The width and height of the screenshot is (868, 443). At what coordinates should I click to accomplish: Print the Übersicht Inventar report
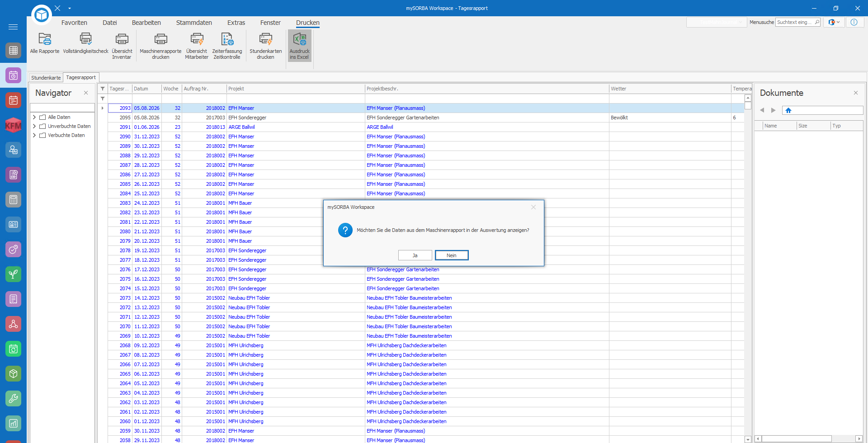click(122, 46)
